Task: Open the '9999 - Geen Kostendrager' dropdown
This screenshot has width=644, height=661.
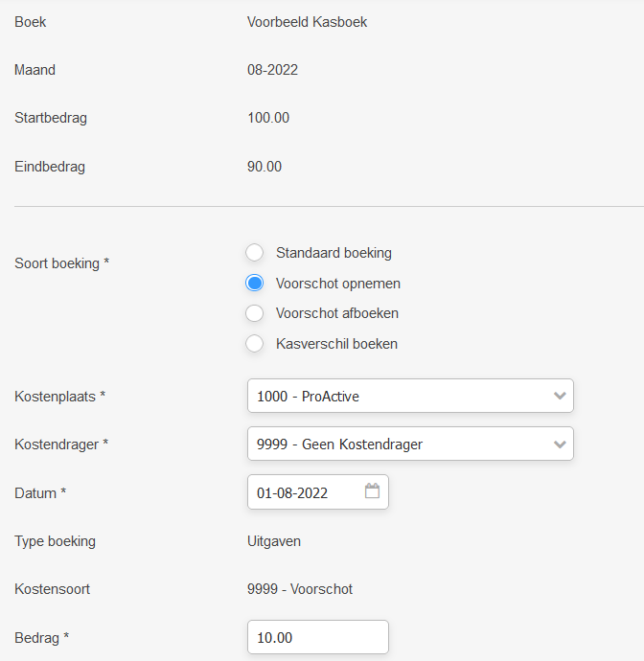Action: point(410,444)
